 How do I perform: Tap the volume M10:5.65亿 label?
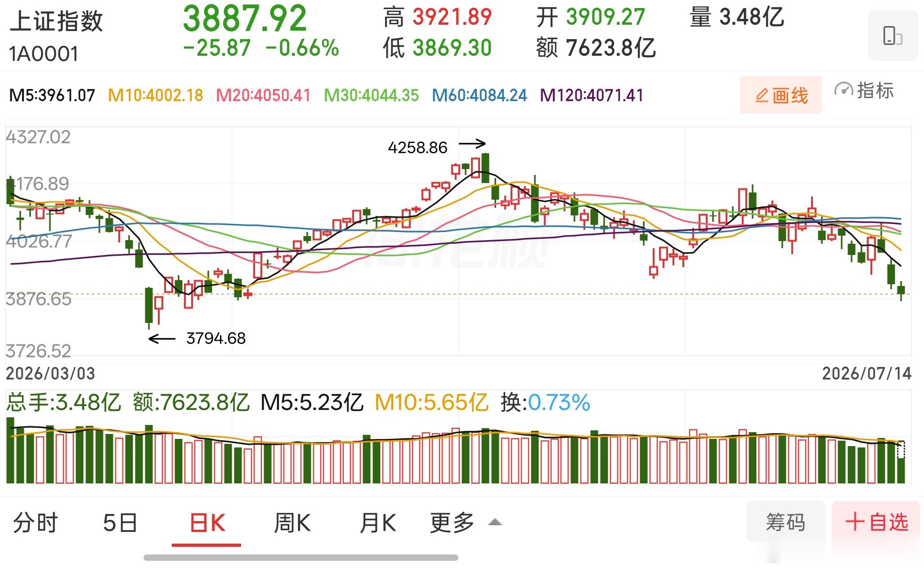(431, 402)
